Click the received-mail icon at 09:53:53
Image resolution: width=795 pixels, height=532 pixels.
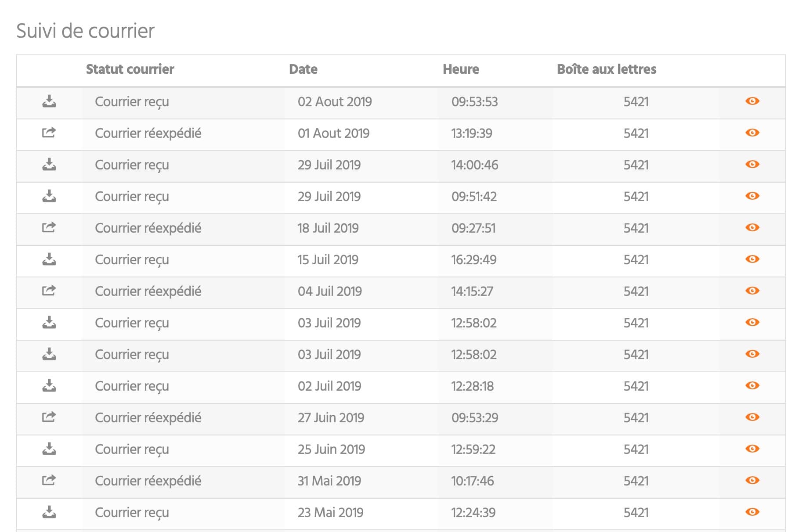tap(49, 101)
